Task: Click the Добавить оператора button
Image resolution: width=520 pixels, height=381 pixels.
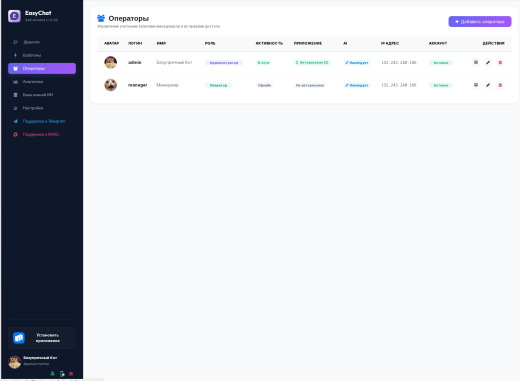Action: point(480,21)
